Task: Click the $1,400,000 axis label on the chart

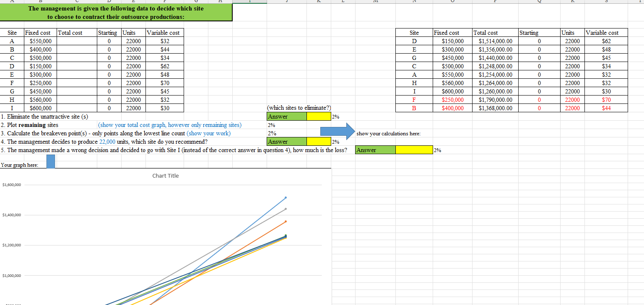Action: (11, 215)
